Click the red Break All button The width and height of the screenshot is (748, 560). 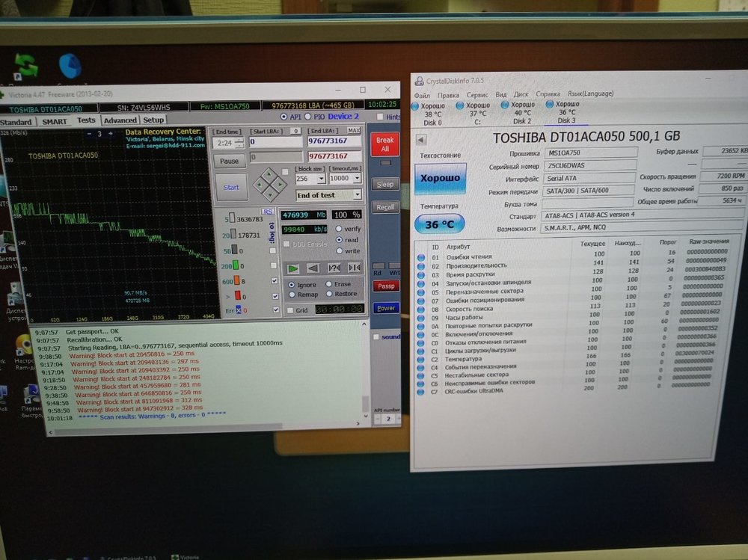(384, 144)
